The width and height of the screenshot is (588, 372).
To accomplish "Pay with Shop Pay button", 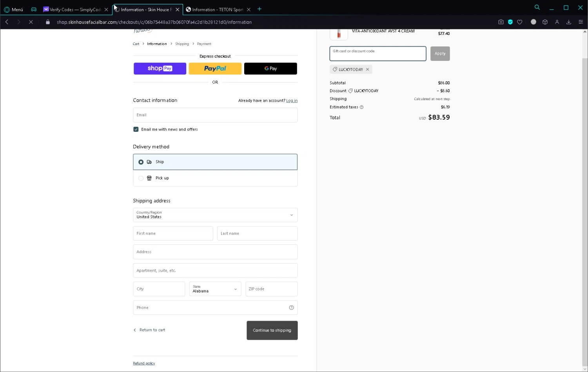I will 160,68.
